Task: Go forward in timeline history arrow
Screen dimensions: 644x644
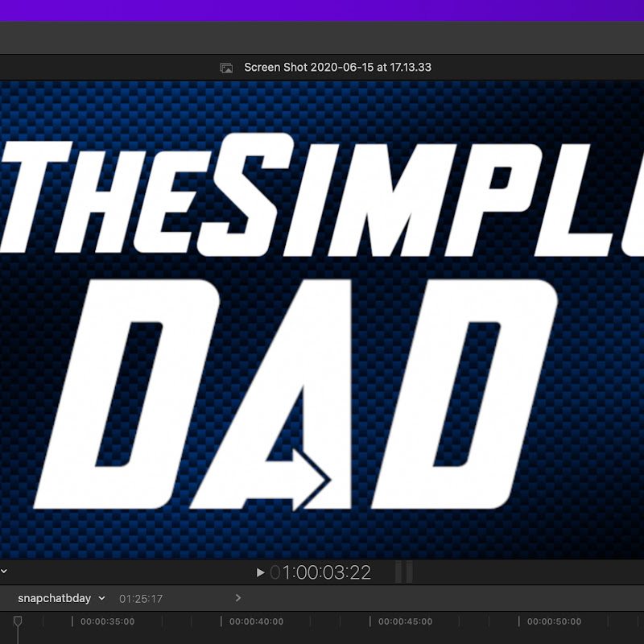Action: coord(237,598)
